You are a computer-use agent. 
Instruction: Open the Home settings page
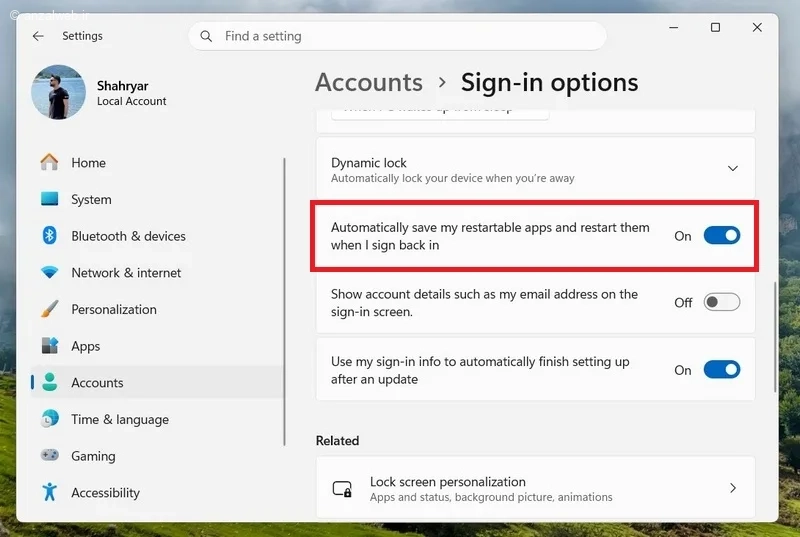point(156,163)
